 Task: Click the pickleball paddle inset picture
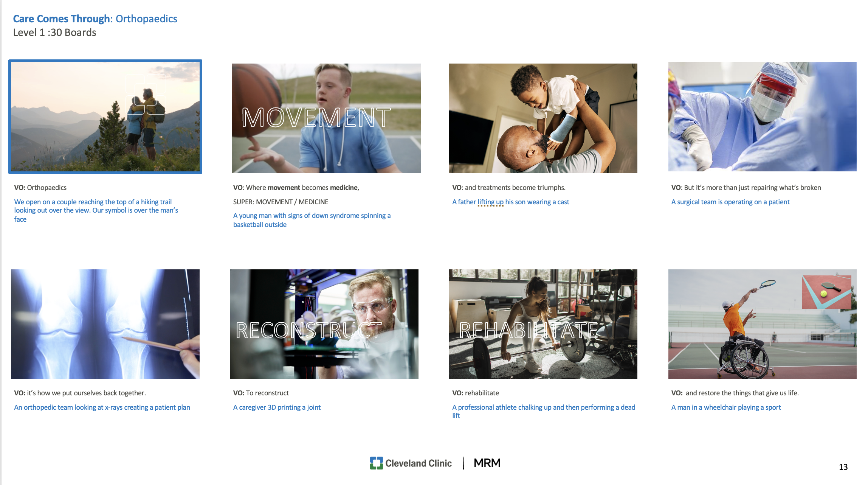click(826, 292)
